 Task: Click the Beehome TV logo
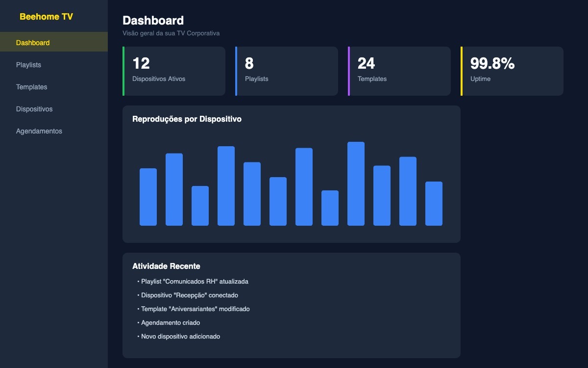click(46, 16)
